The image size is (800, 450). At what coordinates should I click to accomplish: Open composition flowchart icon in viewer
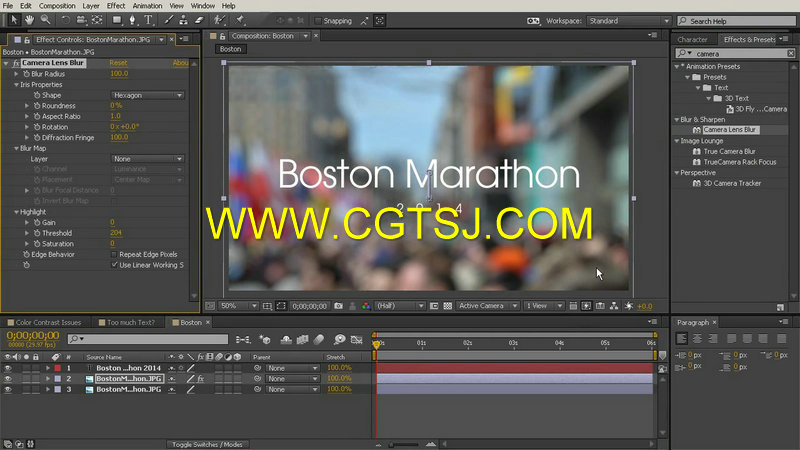click(x=614, y=306)
